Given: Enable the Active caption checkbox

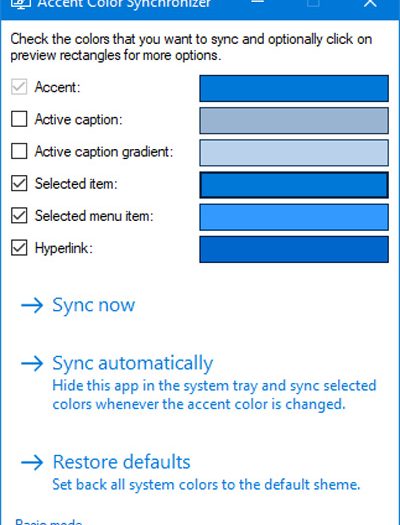Looking at the screenshot, I should (19, 119).
